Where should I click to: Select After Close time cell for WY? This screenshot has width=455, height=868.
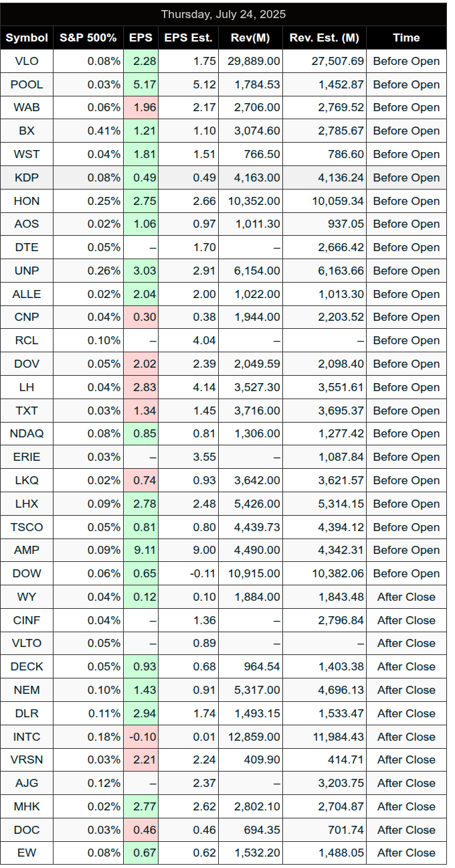(406, 597)
